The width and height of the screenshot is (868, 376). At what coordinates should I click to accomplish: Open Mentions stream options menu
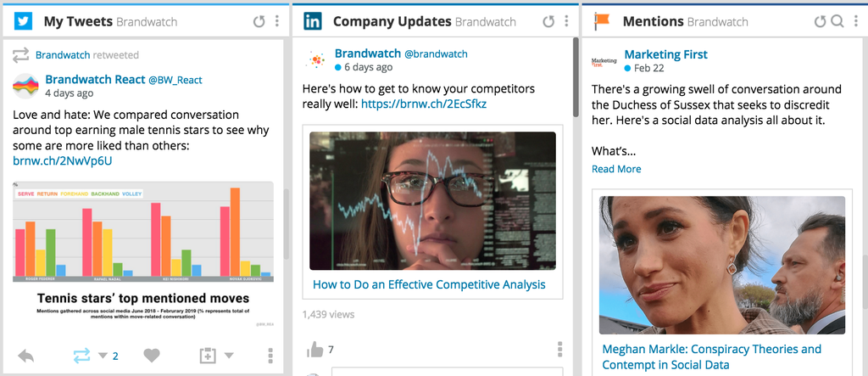854,21
